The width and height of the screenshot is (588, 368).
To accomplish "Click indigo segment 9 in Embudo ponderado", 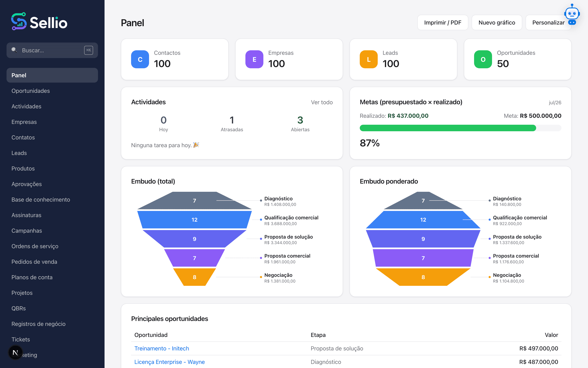I will 423,239.
